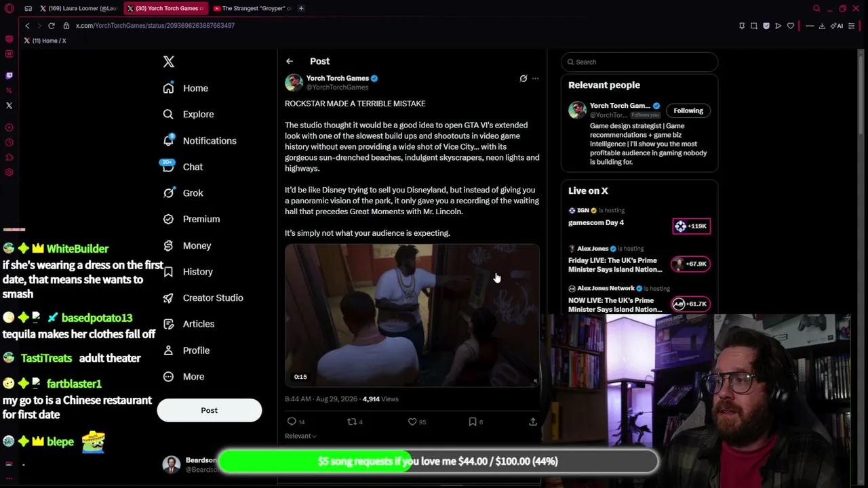The height and width of the screenshot is (488, 868).
Task: Expand the Relevant replies sort dropdown
Action: point(300,436)
